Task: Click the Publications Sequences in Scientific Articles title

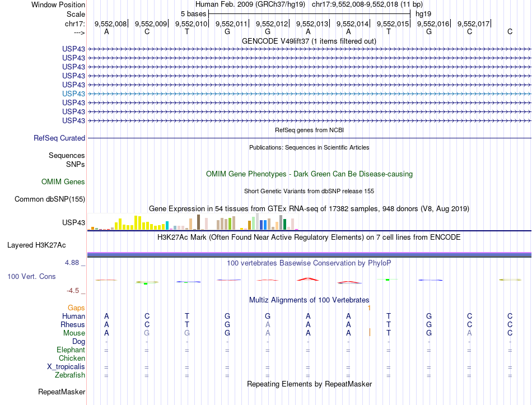Action: click(309, 147)
